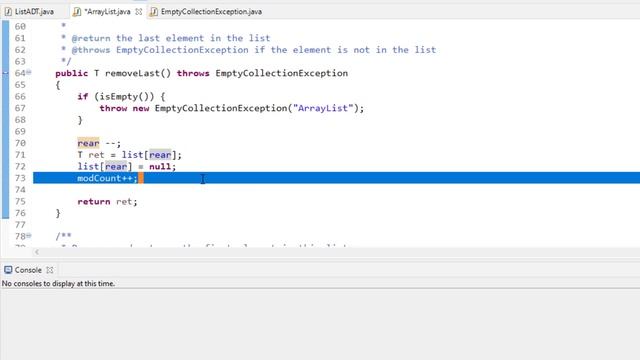The image size is (640, 360).
Task: Click the ArrayList.java file icon
Action: point(77,12)
